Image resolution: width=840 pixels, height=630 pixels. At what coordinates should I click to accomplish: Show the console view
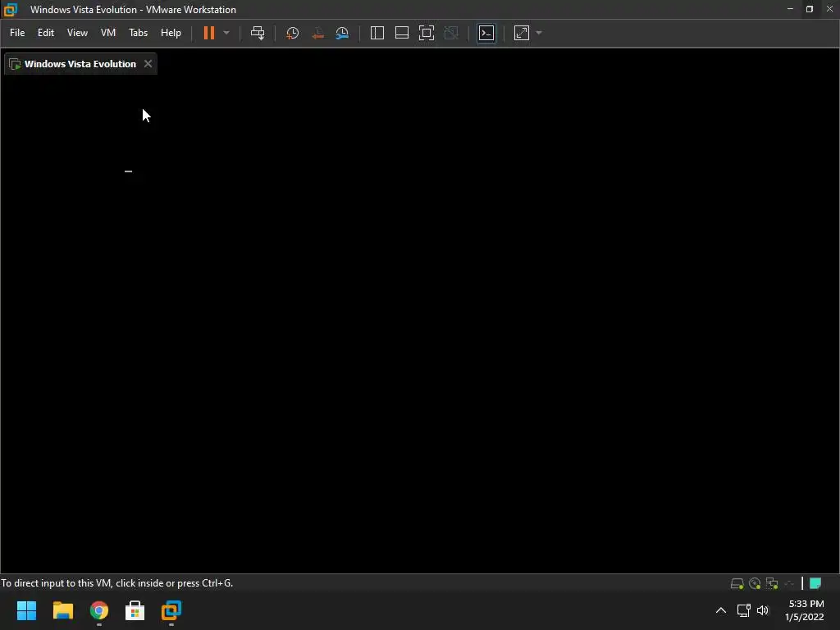pyautogui.click(x=486, y=33)
